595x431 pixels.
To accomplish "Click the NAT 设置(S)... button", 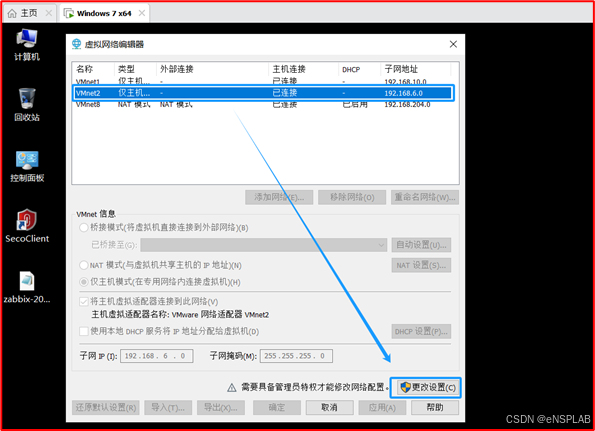I will 421,265.
